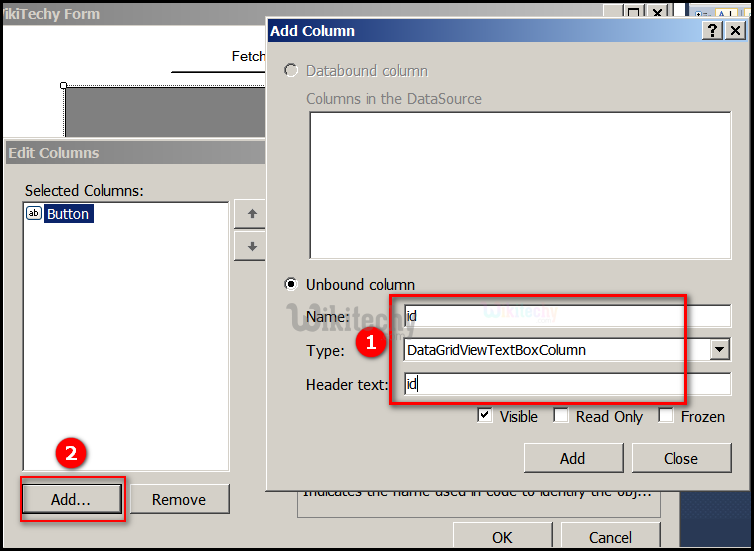Click the Header text input field

click(x=566, y=384)
